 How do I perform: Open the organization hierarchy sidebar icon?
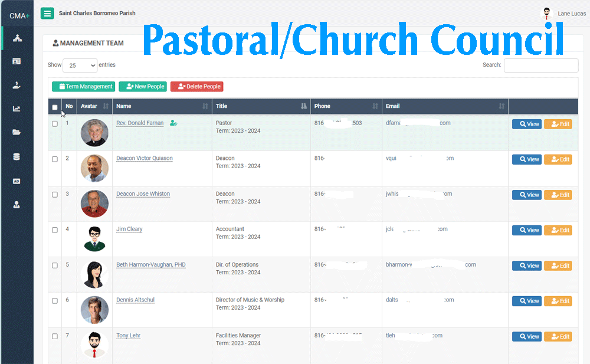[x=17, y=39]
